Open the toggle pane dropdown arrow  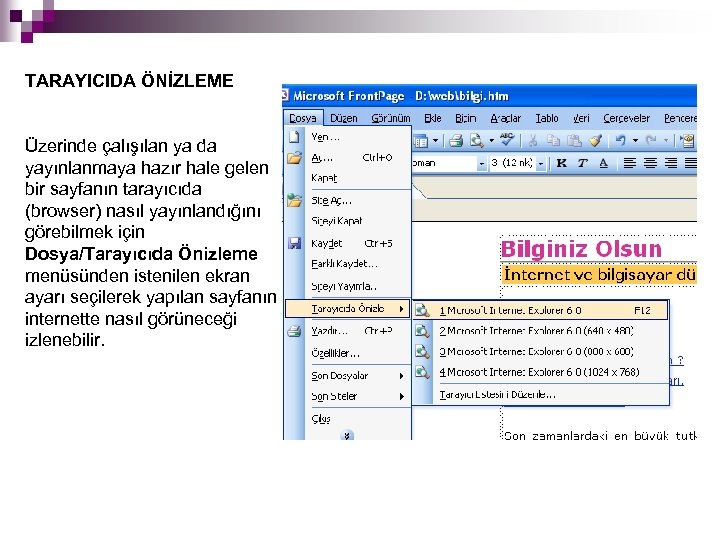coord(435,141)
